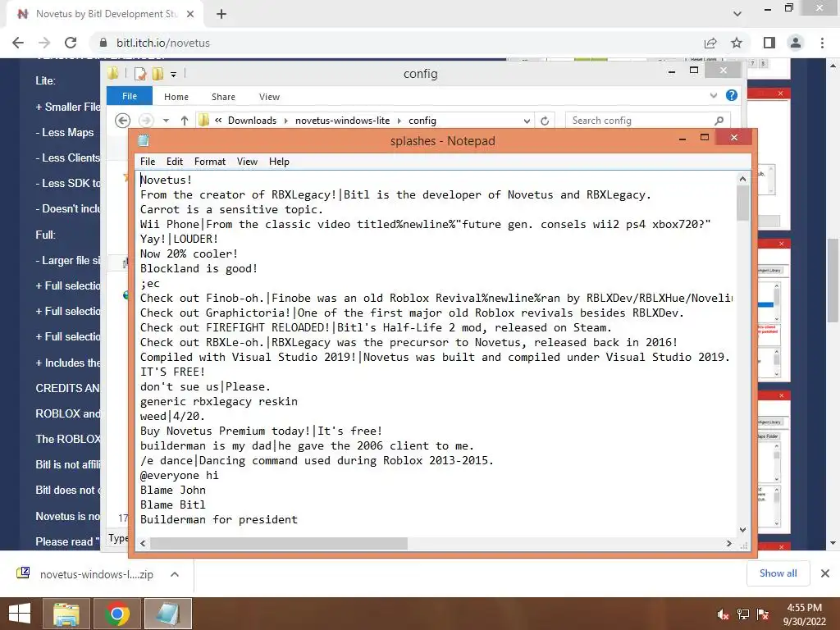Image resolution: width=840 pixels, height=630 pixels.
Task: Click Notepad horizontal scrollbar thumb
Action: pos(279,543)
